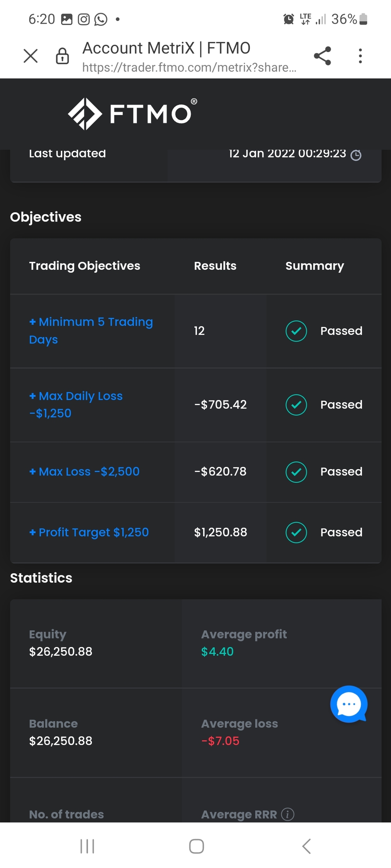This screenshot has width=391, height=868.
Task: Tap the Passed checkmark for Profit Target
Action: pyautogui.click(x=296, y=532)
